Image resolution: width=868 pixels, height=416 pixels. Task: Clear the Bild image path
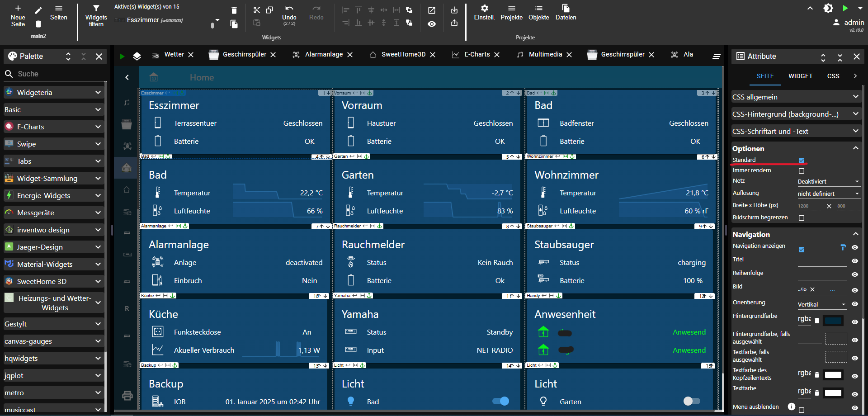pyautogui.click(x=812, y=289)
